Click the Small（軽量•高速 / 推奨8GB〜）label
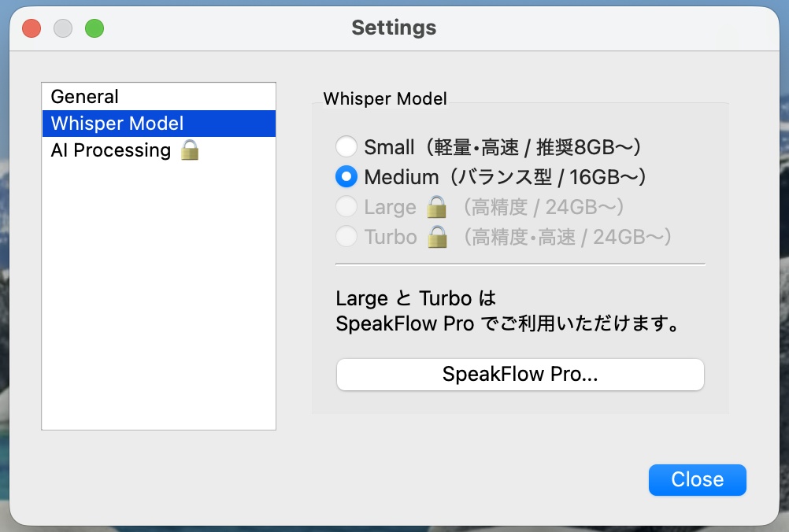The height and width of the screenshot is (532, 789). tap(503, 147)
